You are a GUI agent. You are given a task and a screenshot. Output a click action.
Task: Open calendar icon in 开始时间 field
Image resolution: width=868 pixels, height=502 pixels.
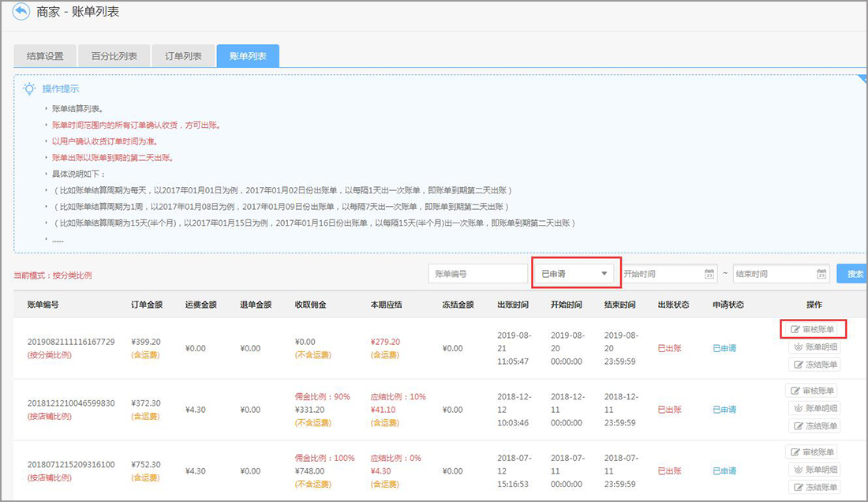tap(709, 274)
